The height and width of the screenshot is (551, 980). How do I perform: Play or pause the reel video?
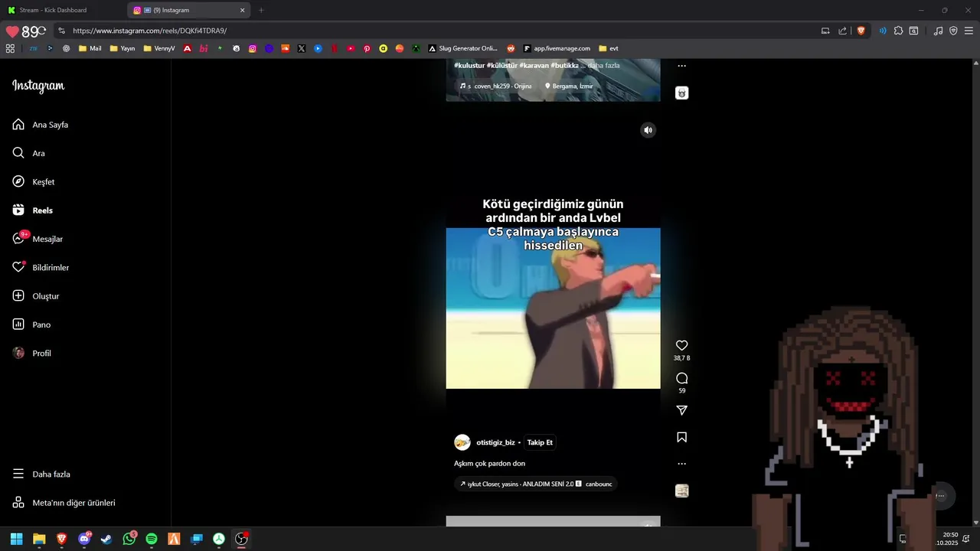553,308
